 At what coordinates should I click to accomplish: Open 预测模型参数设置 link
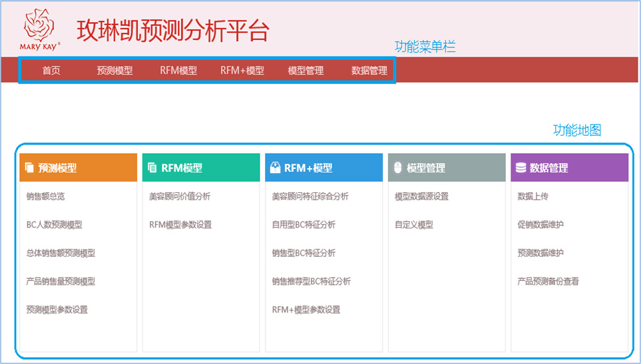click(x=57, y=309)
